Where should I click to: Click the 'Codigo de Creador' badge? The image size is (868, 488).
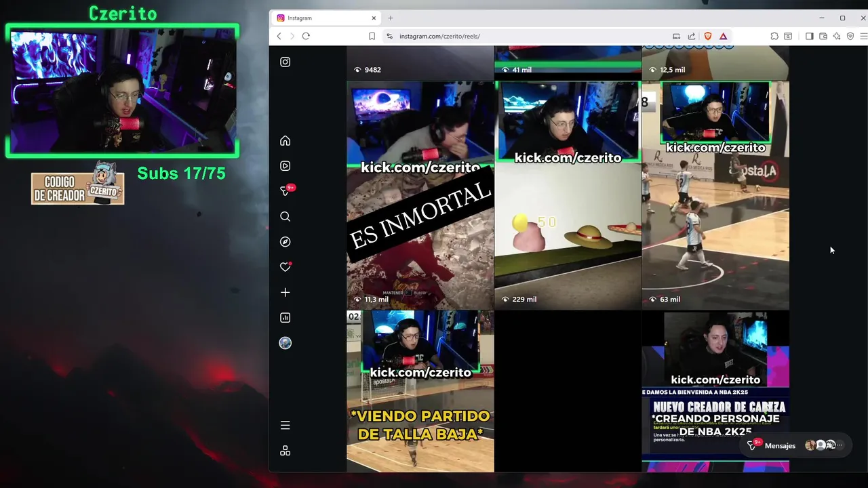[77, 184]
